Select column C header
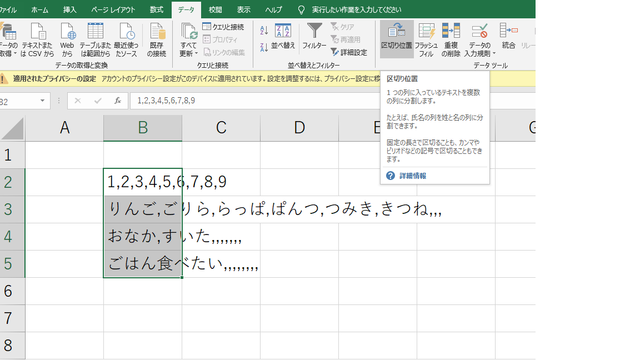Screen dimensions: 640x360 point(221,128)
